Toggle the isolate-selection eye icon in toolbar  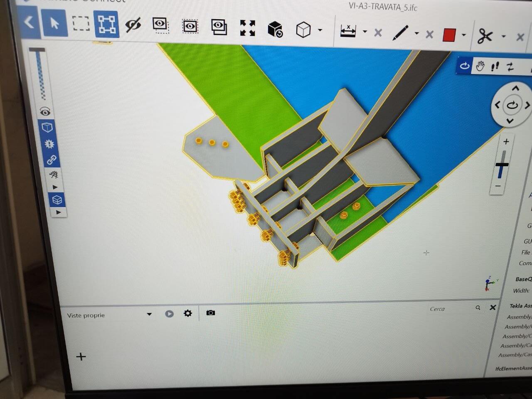160,25
